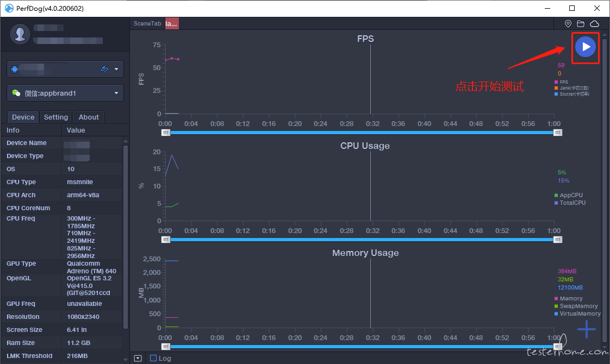Screen dimensions: 610x364
Task: Click the CPU Usage chart left range handle
Action: 166,240
